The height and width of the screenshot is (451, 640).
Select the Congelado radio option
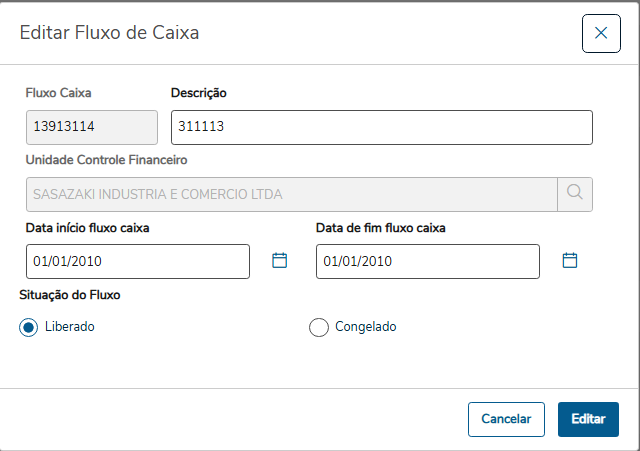tap(319, 327)
